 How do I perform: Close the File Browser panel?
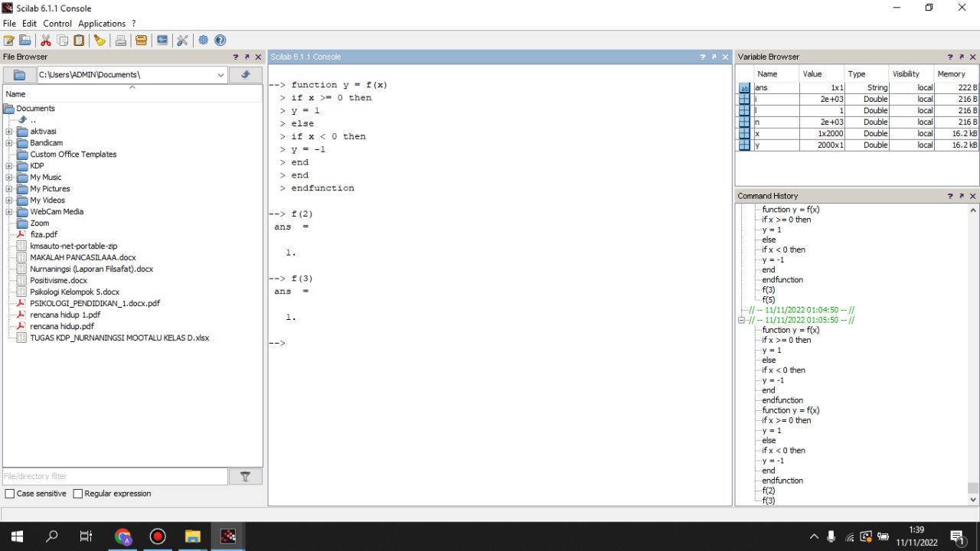(258, 57)
